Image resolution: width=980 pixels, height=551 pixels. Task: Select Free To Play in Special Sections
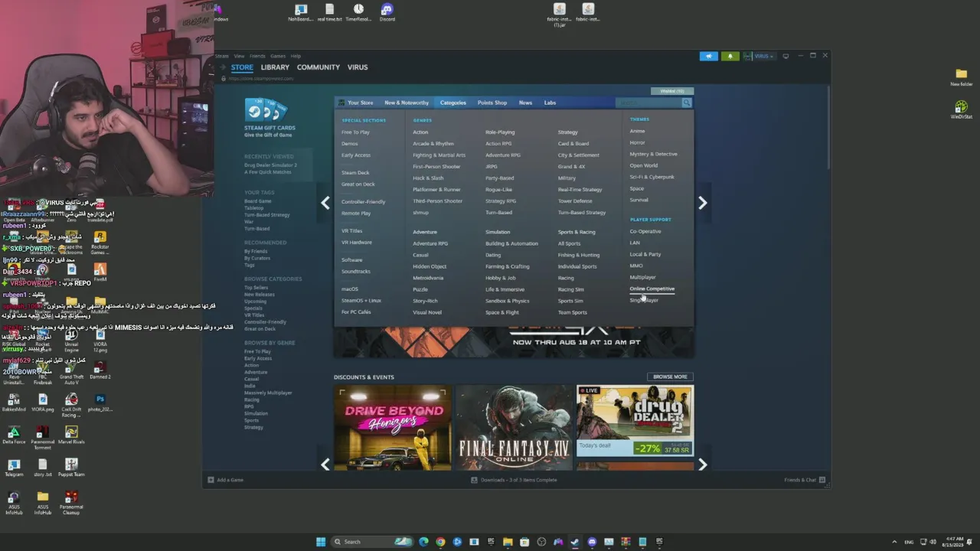click(x=355, y=132)
